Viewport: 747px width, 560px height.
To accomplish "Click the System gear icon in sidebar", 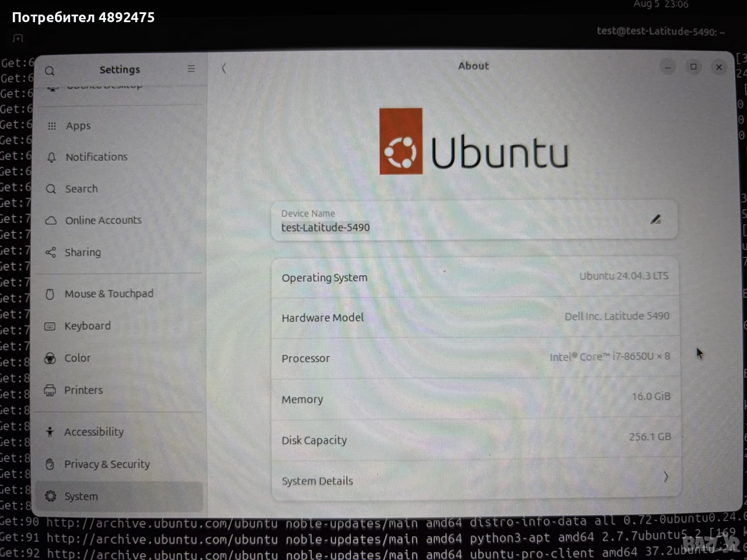I will tap(51, 496).
